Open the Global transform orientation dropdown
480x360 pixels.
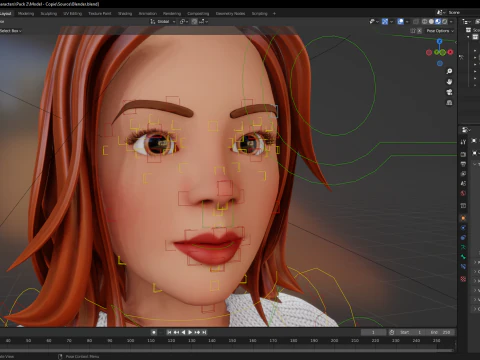click(x=163, y=22)
